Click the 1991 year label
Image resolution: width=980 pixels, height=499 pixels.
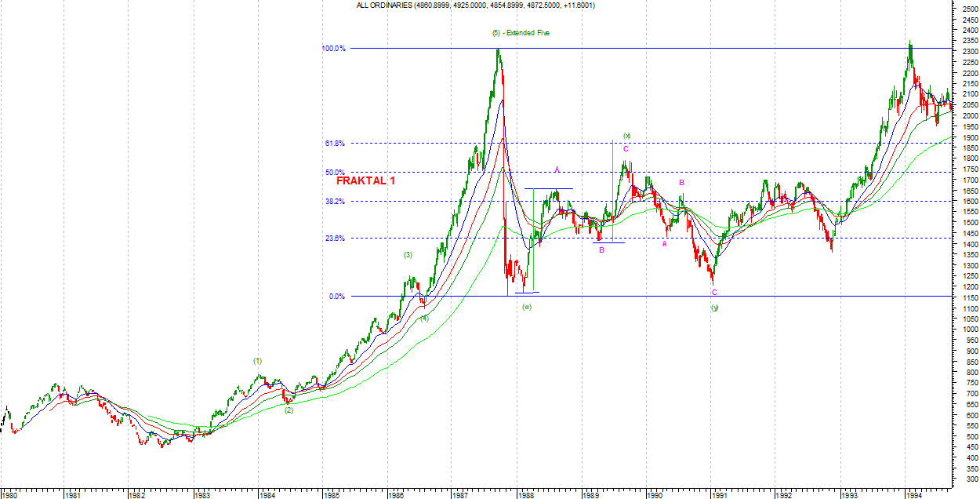pos(720,495)
